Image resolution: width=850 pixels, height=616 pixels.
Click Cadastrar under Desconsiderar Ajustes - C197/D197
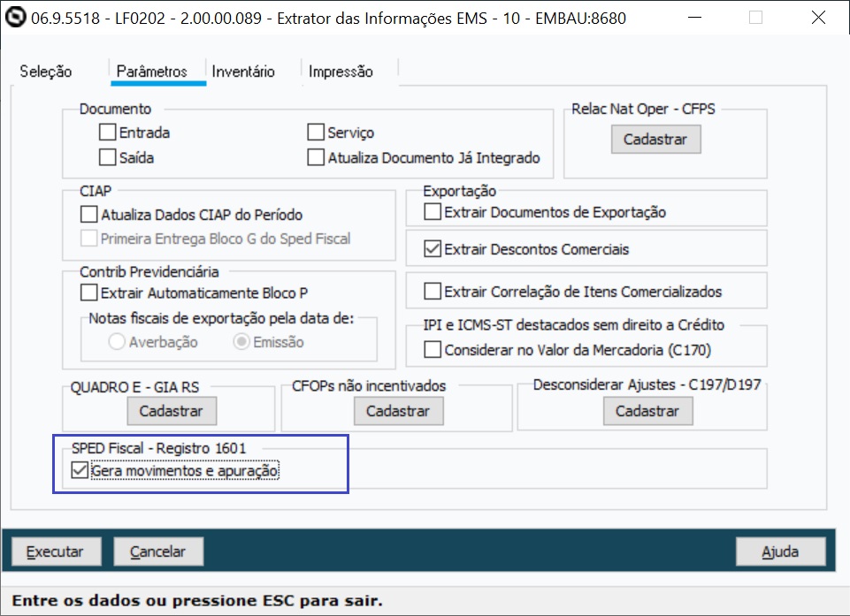coord(647,411)
